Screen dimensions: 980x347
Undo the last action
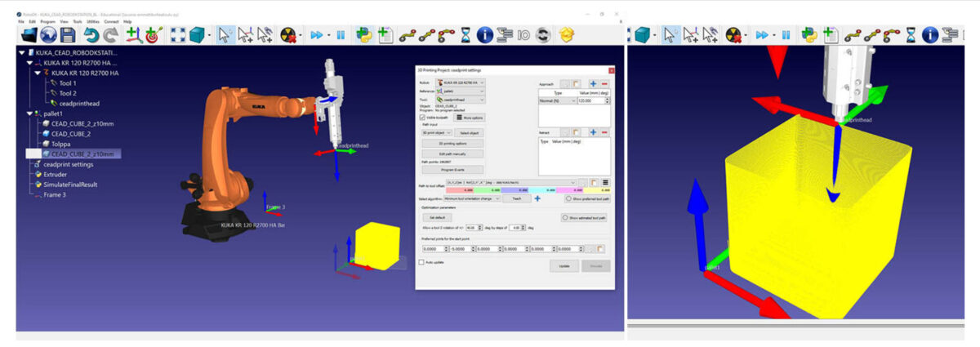[x=91, y=34]
